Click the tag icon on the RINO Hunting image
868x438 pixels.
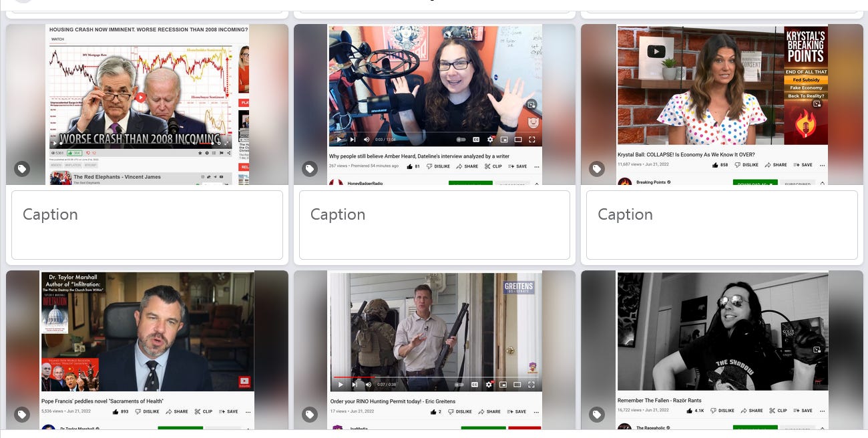point(310,415)
